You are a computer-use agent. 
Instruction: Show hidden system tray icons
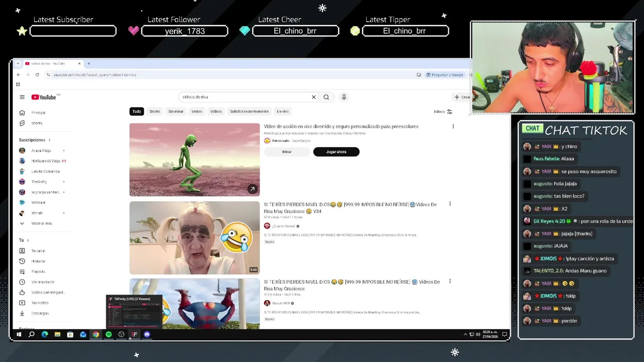point(465,334)
